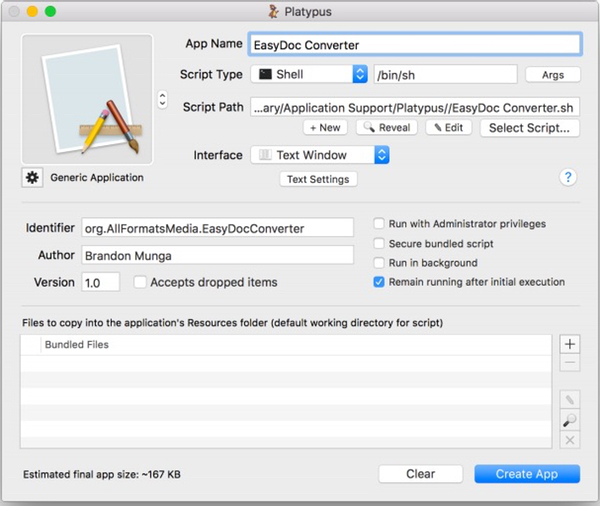The height and width of the screenshot is (506, 600).
Task: Uncheck Remain running after initial execution
Action: [x=379, y=282]
